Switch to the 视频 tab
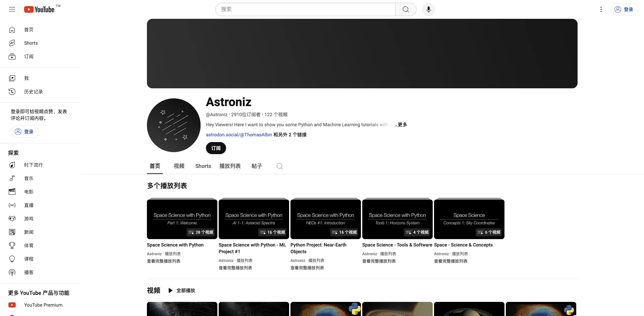Screen dimensions: 644x316 (179, 166)
